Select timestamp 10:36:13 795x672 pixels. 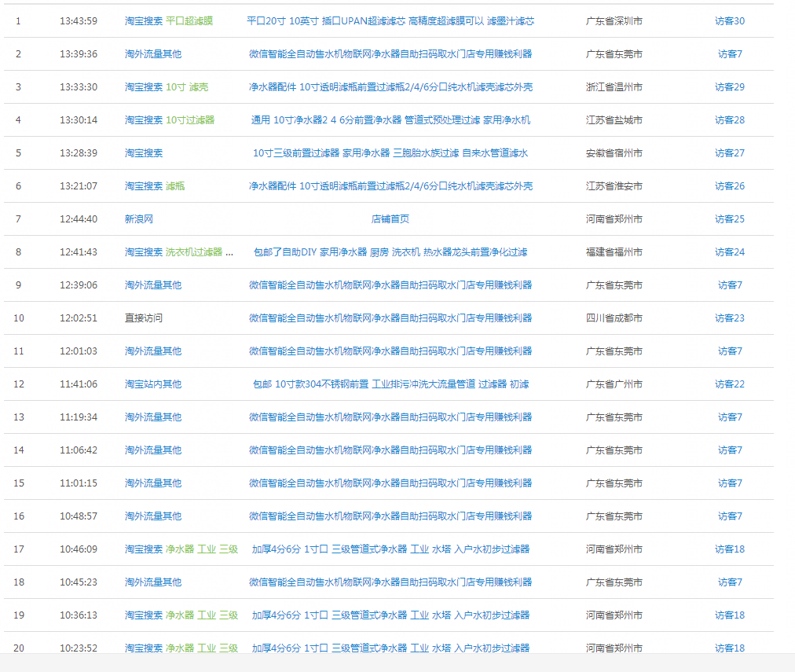(x=79, y=614)
